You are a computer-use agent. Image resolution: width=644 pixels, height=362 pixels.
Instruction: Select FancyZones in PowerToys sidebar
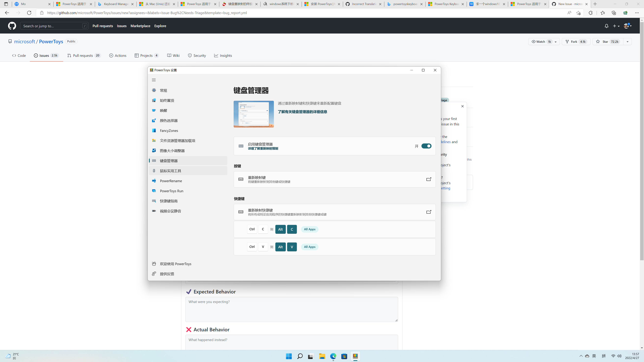pyautogui.click(x=188, y=131)
